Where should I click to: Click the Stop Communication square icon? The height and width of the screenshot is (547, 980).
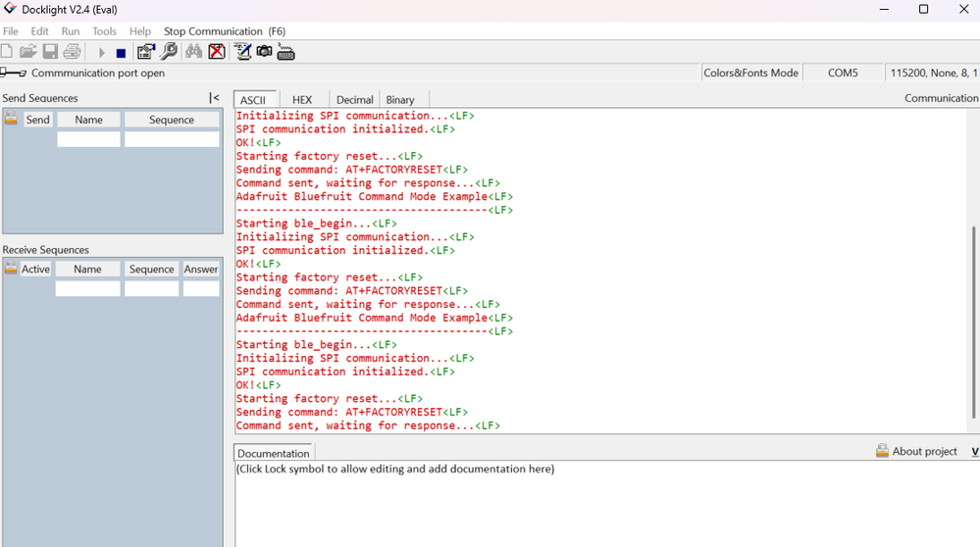coord(121,54)
